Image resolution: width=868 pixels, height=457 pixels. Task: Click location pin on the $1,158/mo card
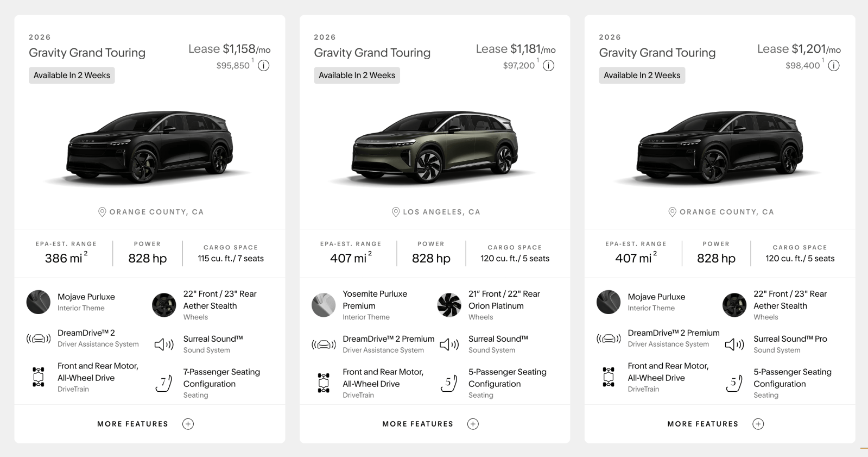[x=102, y=212]
